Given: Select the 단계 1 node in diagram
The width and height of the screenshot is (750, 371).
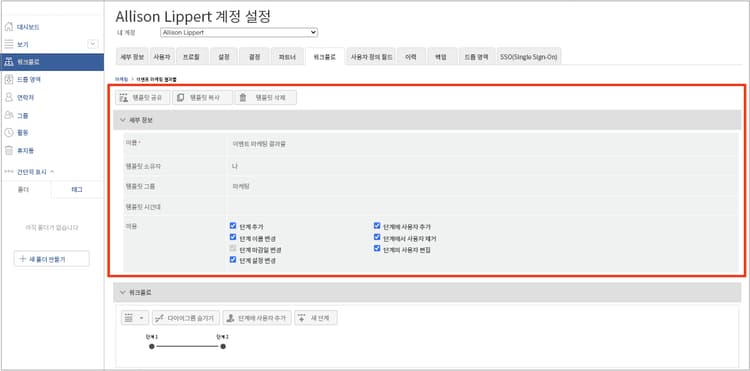Looking at the screenshot, I should click(x=152, y=346).
